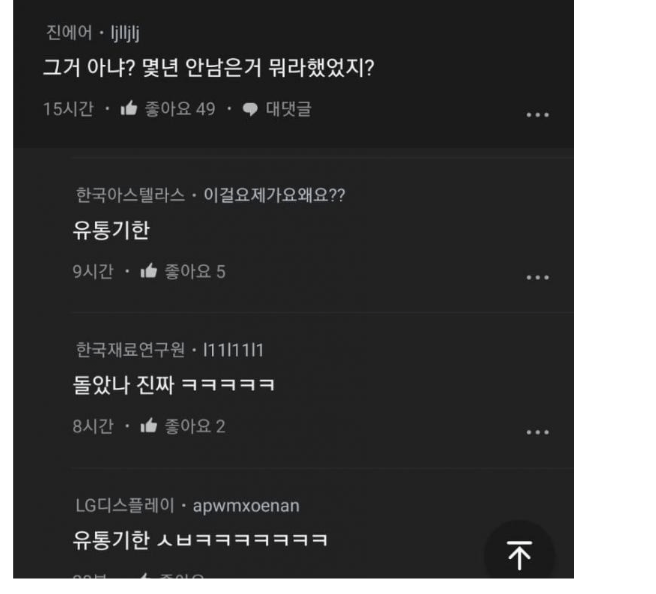Like the 돌았나 진짜 reply

(x=149, y=426)
